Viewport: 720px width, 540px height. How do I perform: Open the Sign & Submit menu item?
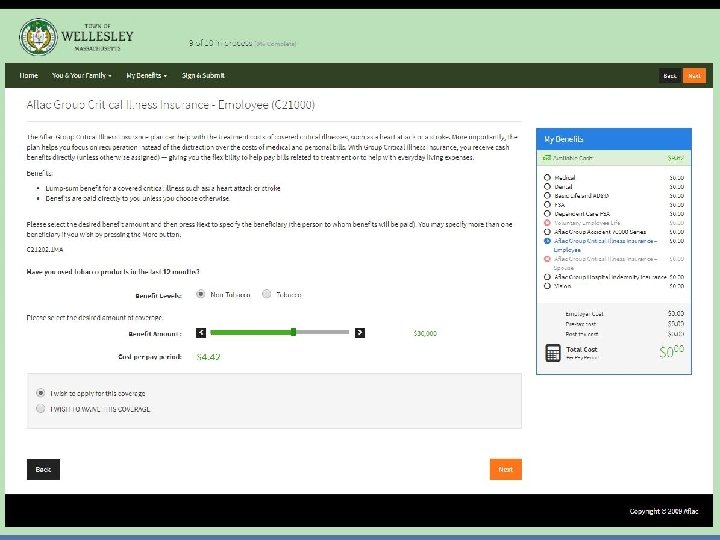203,75
